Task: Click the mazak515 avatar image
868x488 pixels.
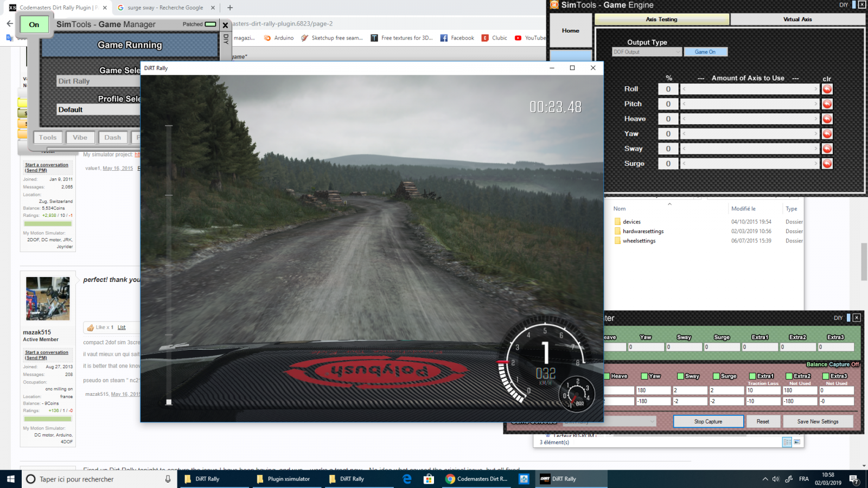Action: [48, 299]
